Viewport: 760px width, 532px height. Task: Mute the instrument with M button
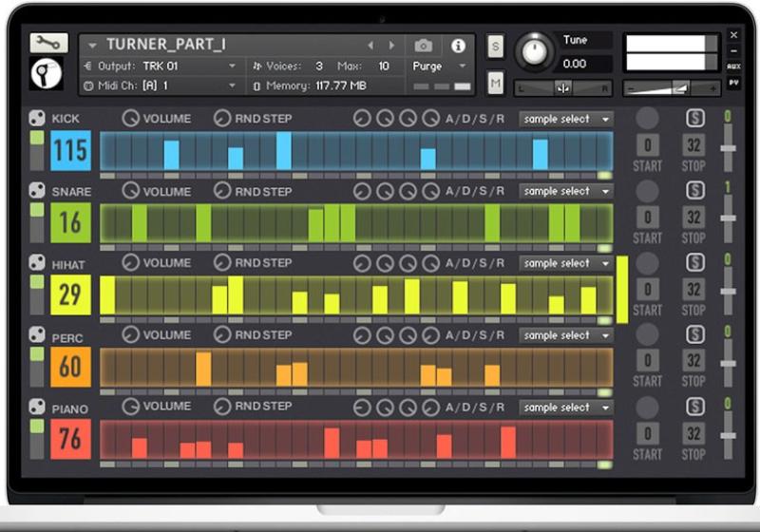[x=496, y=84]
